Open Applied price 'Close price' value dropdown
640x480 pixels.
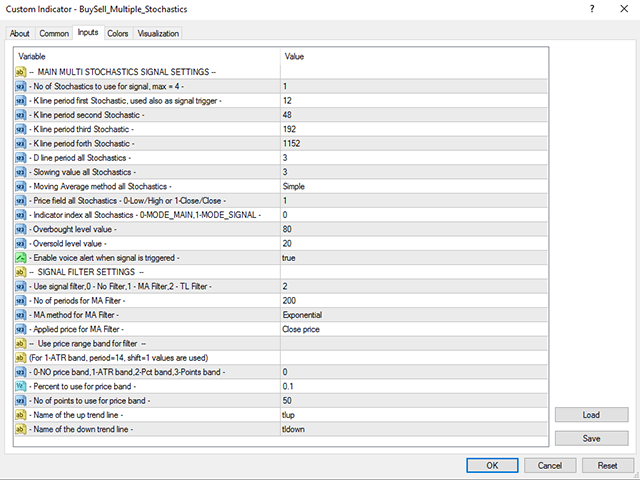[x=414, y=329]
